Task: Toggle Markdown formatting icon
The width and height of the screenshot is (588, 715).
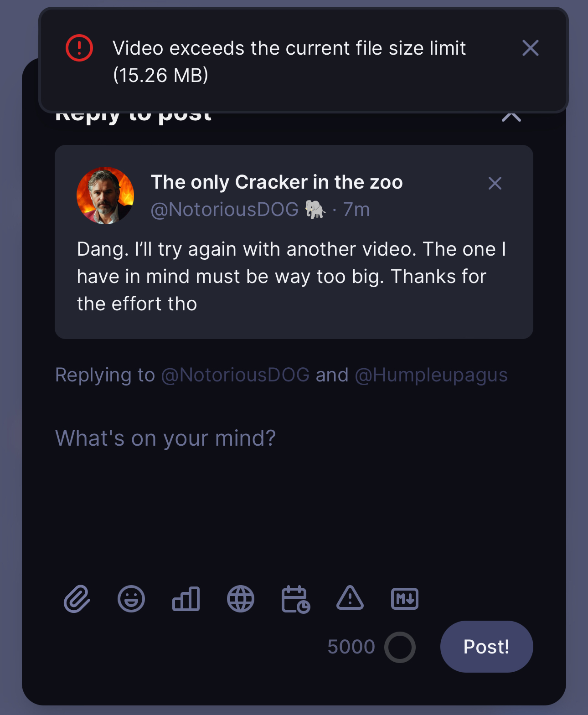Action: click(405, 599)
